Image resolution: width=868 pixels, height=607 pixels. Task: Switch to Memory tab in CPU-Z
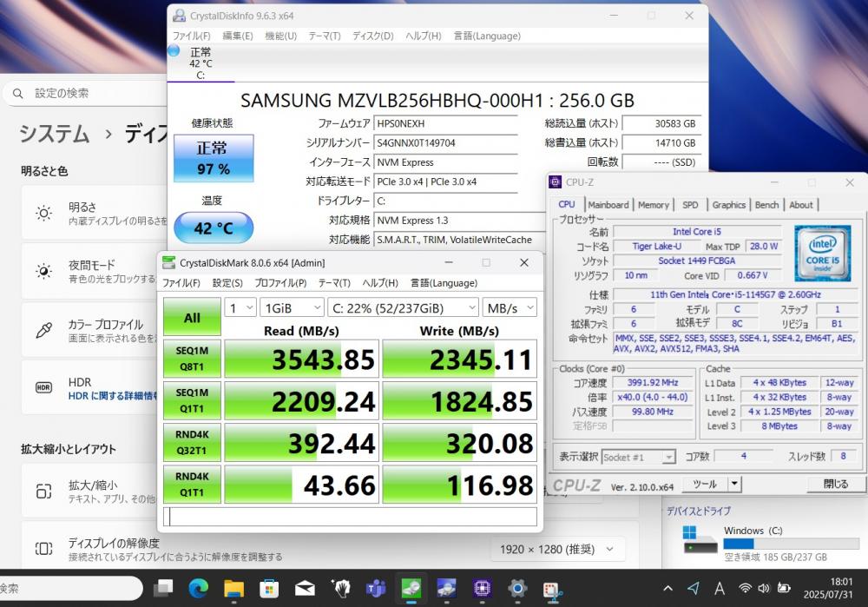[x=654, y=205]
